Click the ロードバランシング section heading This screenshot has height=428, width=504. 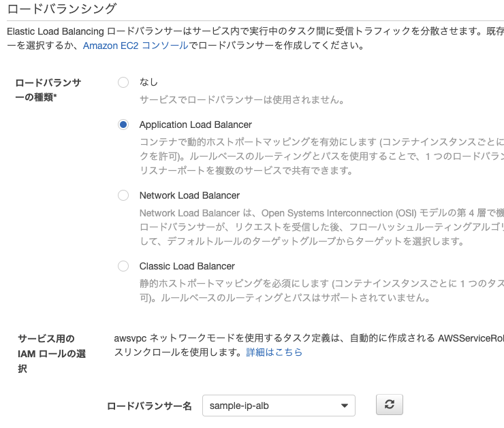tap(61, 9)
